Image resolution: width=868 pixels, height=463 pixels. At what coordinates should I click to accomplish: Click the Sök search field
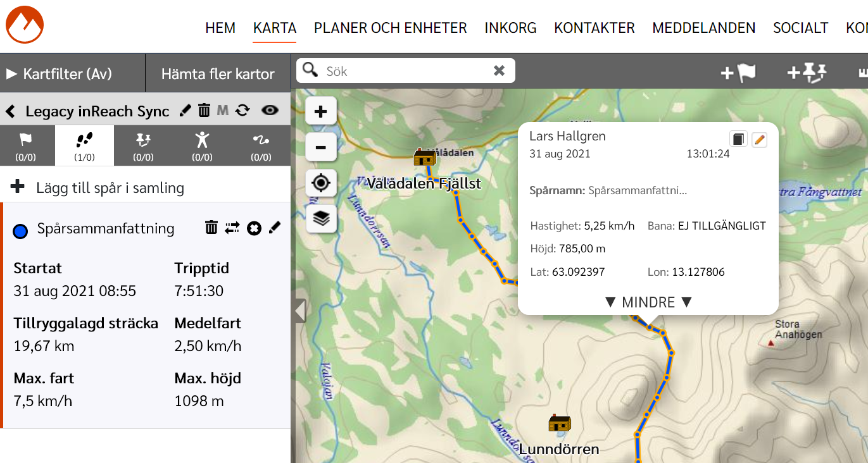405,71
